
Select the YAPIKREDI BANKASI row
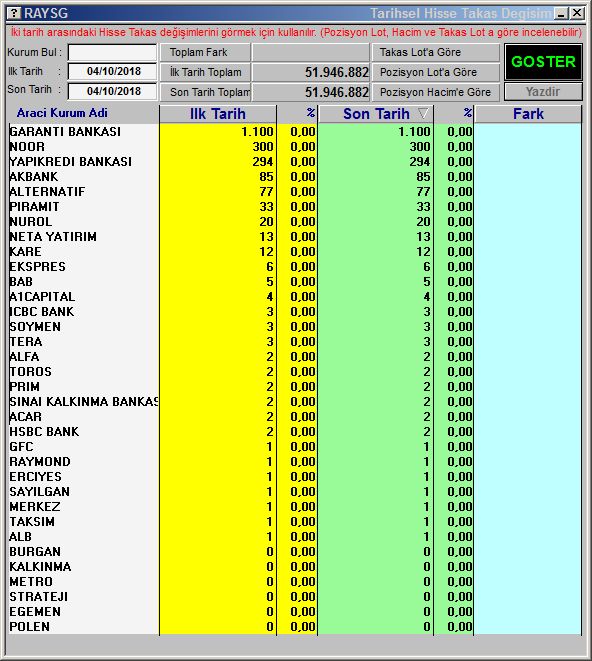(295, 162)
